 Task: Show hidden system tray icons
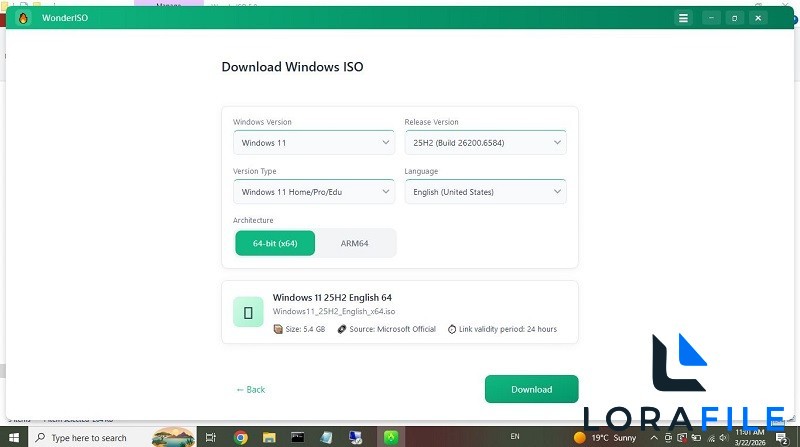654,438
